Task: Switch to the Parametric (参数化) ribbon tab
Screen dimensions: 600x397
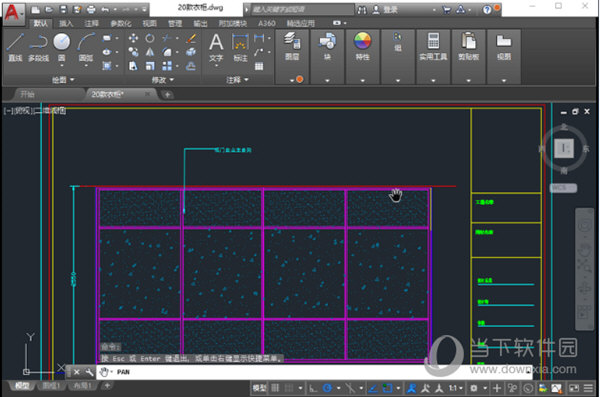Action: coord(121,23)
